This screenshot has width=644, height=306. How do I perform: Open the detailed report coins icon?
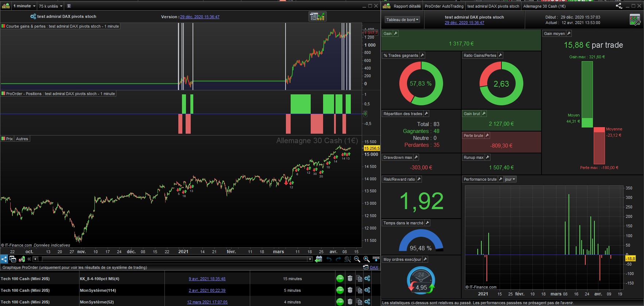pyautogui.click(x=317, y=16)
